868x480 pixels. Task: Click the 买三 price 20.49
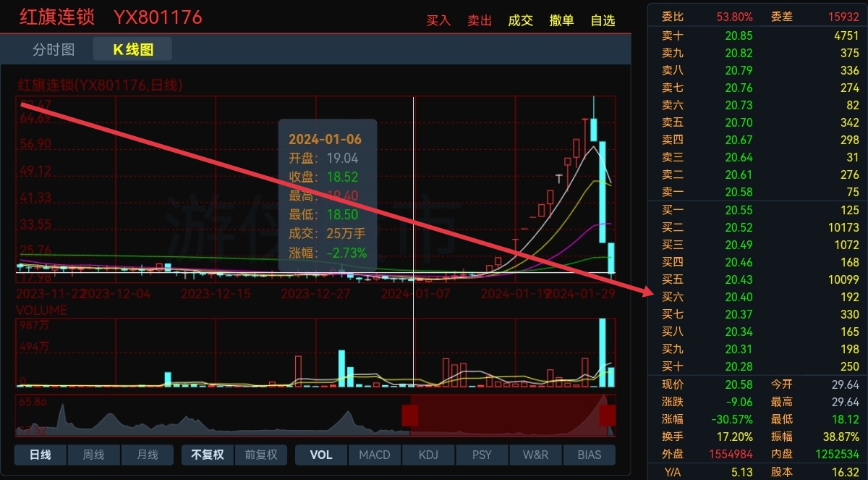pyautogui.click(x=739, y=245)
